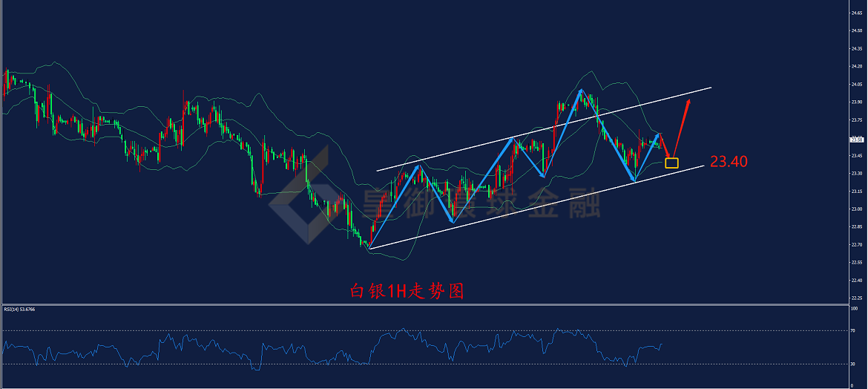Viewport: 868px width, 389px height.
Task: Click the 22.70 price axis label
Action: 857,244
